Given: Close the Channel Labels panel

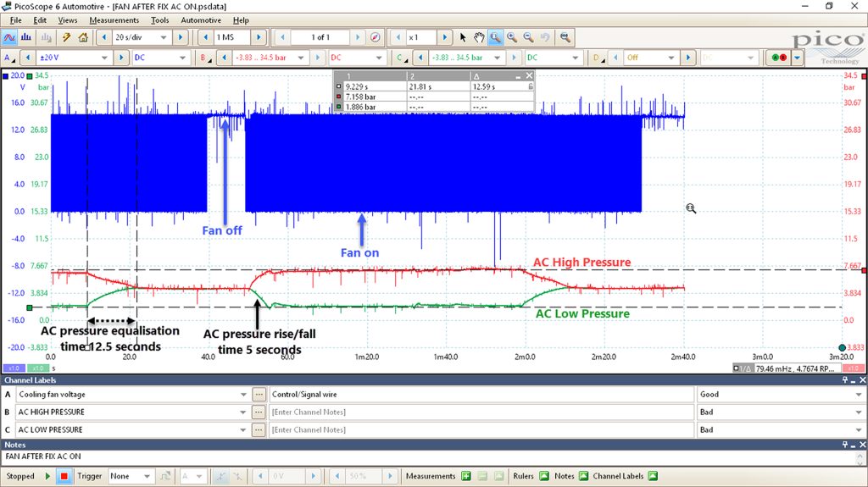Looking at the screenshot, I should (x=862, y=380).
